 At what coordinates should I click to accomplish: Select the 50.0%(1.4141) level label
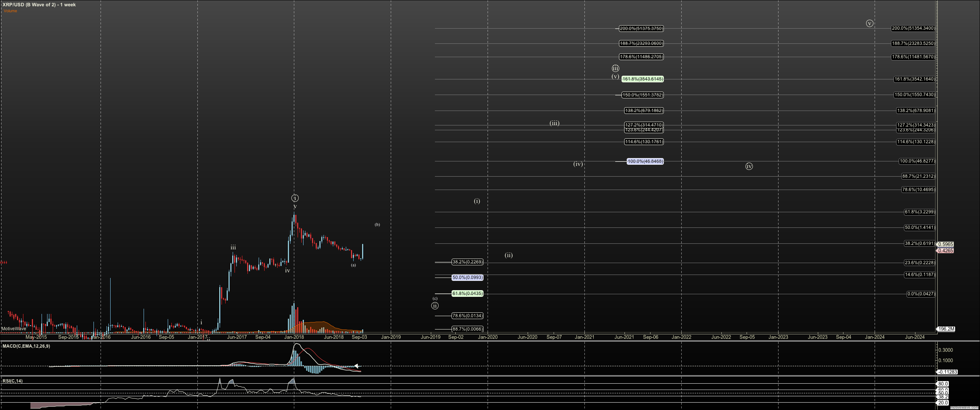point(920,227)
